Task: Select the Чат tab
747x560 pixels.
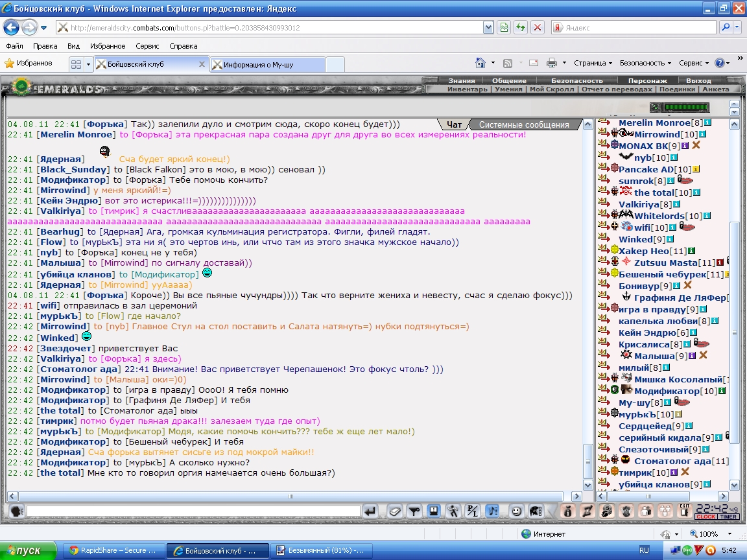Action: pyautogui.click(x=453, y=124)
